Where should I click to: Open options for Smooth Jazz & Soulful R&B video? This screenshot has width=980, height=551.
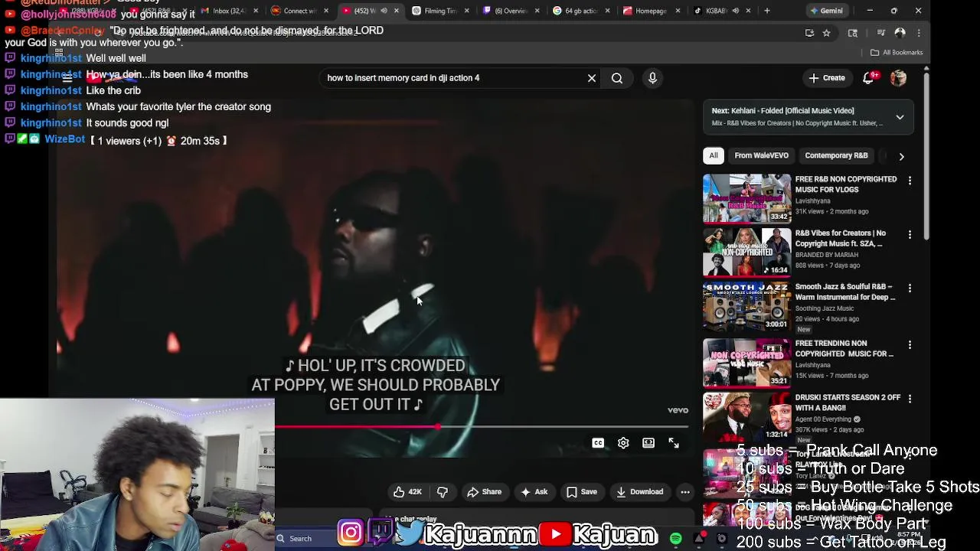910,288
